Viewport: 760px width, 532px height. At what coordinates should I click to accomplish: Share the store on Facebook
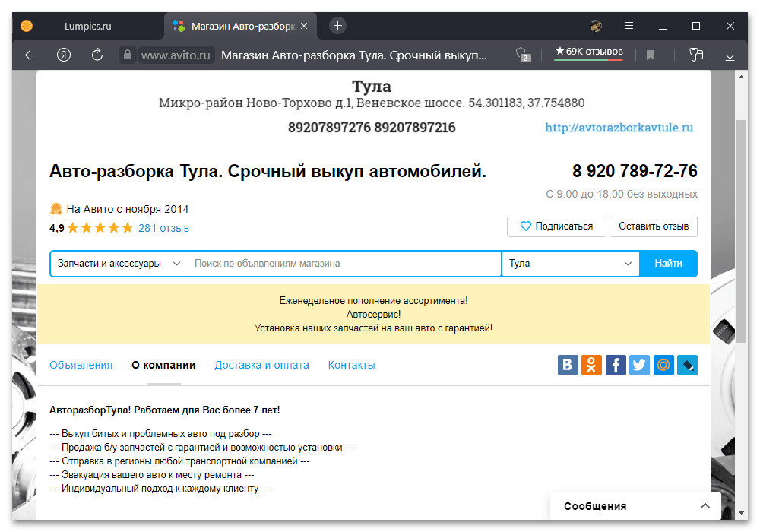click(615, 366)
